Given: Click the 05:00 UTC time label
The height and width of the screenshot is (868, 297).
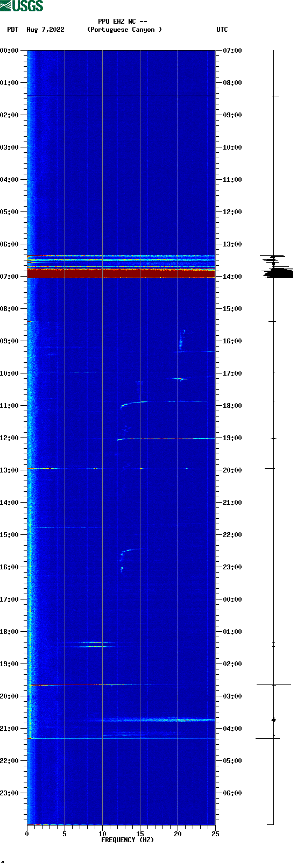Looking at the screenshot, I should click(x=232, y=761).
